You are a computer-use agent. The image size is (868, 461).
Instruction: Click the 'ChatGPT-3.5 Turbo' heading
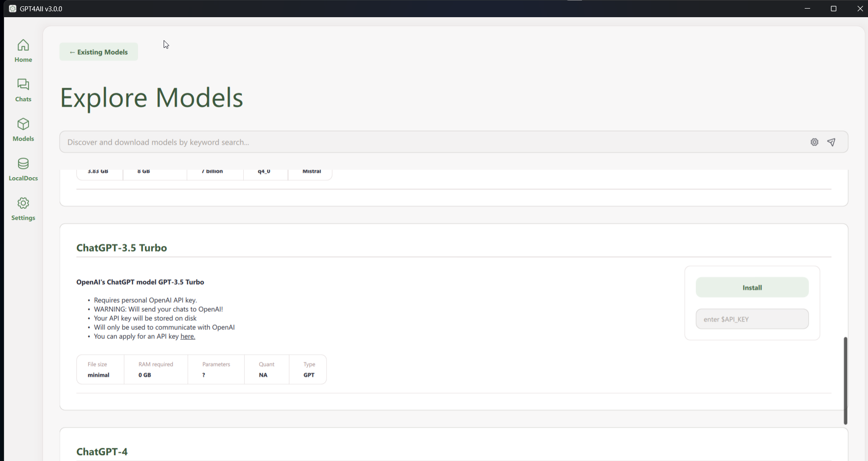pyautogui.click(x=122, y=248)
